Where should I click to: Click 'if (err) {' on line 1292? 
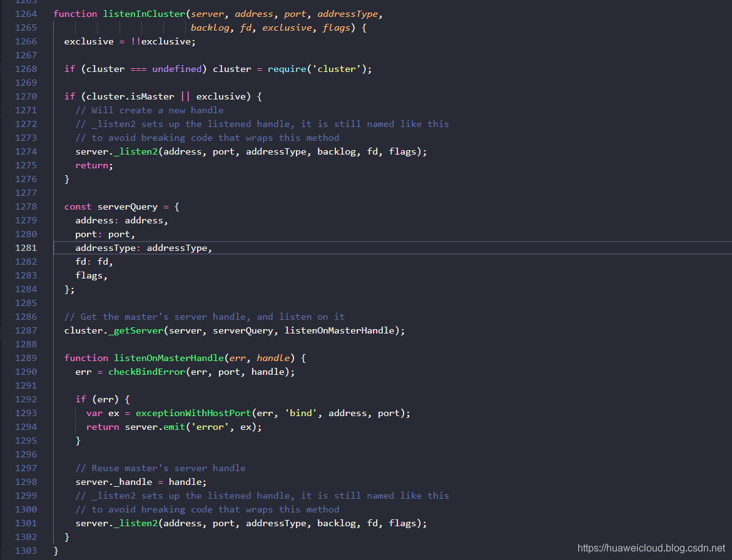103,400
